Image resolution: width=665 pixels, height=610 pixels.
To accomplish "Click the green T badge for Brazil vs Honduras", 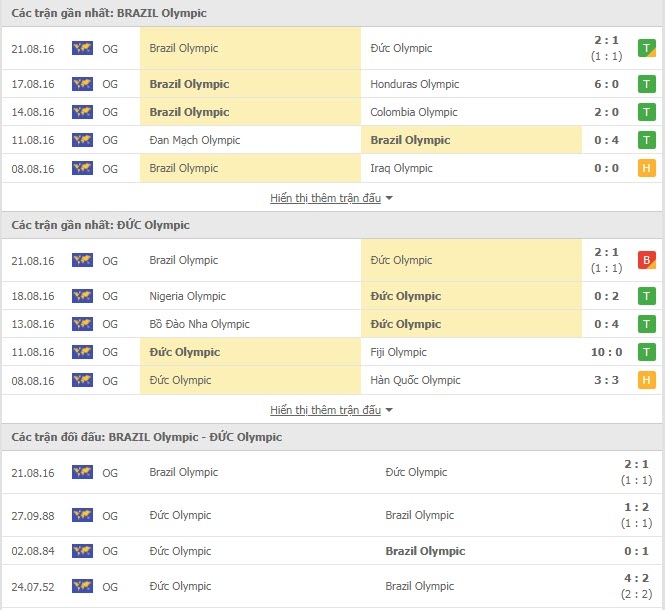I will click(646, 84).
